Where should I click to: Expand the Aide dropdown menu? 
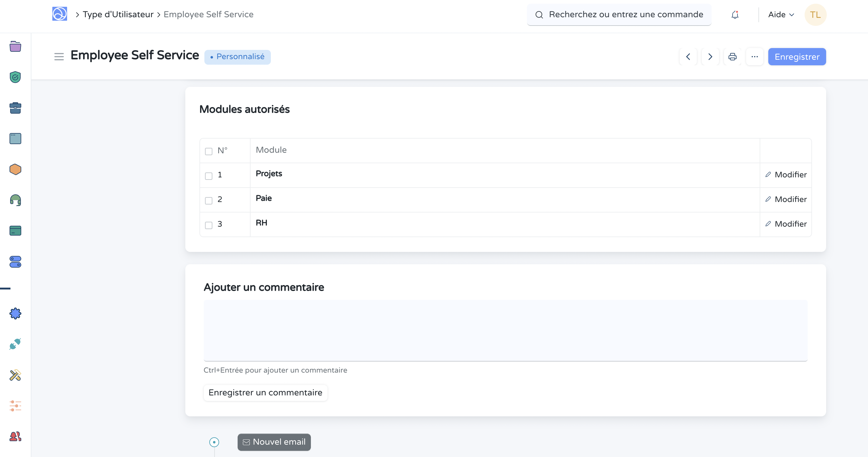pyautogui.click(x=781, y=15)
